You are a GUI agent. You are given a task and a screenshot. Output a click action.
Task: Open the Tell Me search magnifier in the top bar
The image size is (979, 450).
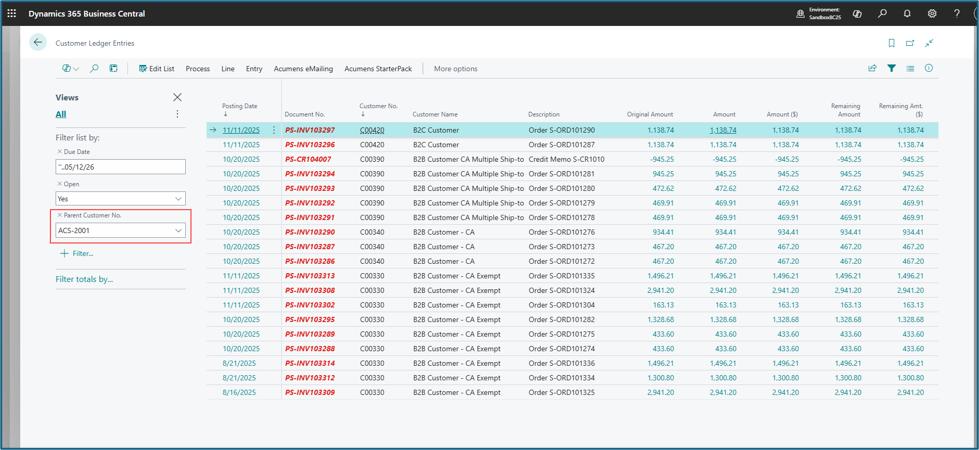882,13
